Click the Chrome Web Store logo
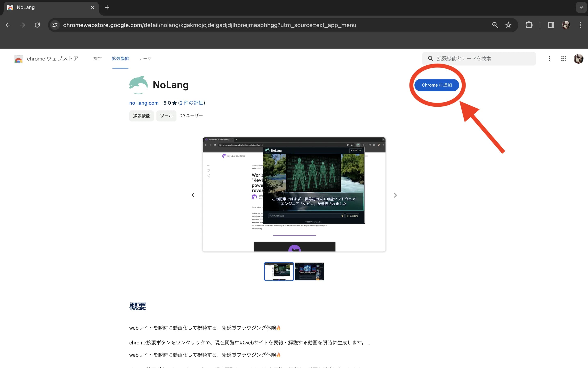The height and width of the screenshot is (368, 588). pos(18,59)
